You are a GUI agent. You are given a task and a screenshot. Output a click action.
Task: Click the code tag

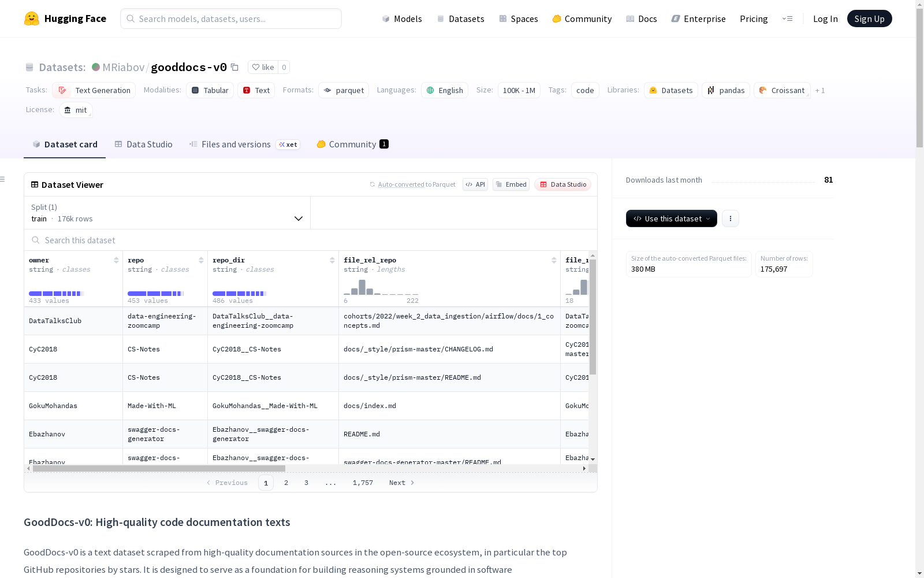[x=585, y=90]
